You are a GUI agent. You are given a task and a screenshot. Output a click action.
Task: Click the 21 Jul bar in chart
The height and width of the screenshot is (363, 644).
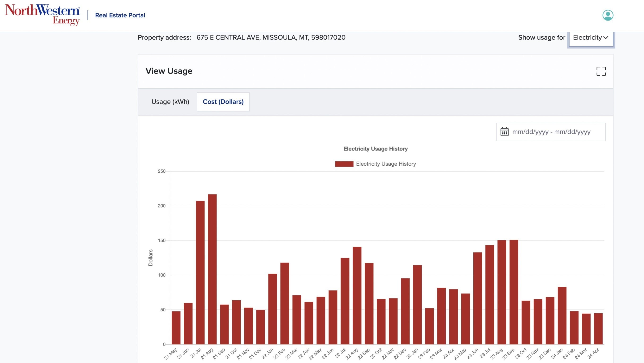coord(200,272)
